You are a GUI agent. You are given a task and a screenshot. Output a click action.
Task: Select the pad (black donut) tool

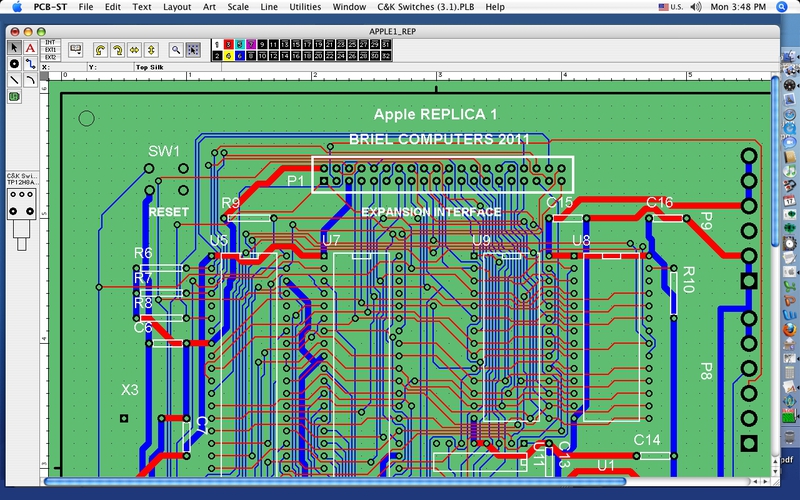(14, 64)
